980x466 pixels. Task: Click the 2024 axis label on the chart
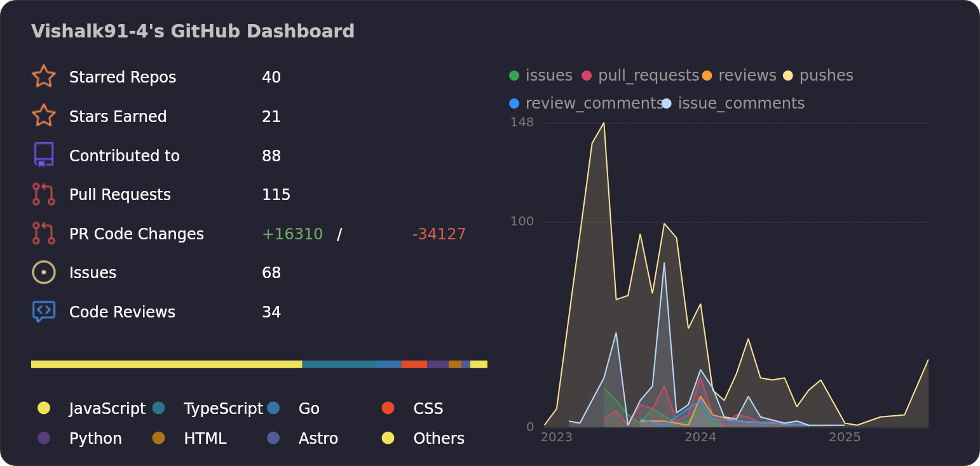(700, 437)
